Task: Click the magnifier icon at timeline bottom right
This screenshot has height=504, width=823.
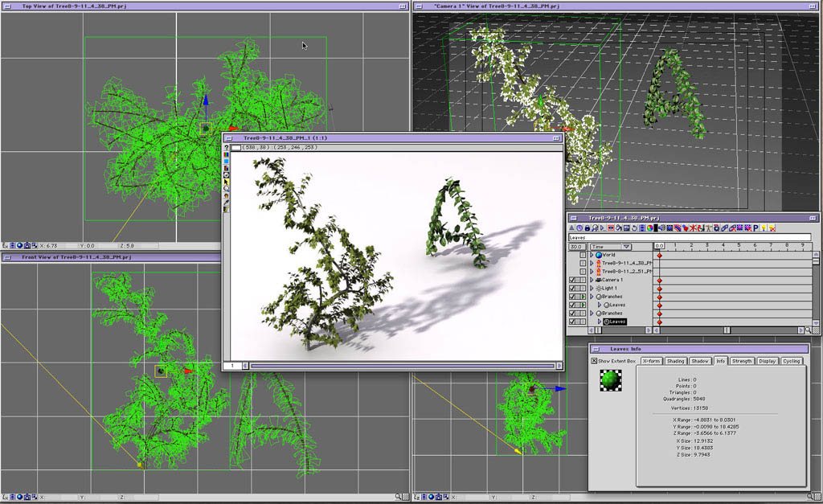Action: [x=808, y=330]
